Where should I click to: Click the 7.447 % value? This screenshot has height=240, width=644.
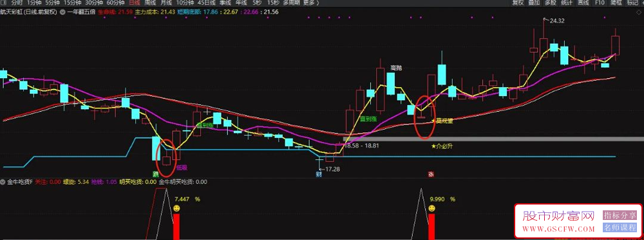(187, 199)
